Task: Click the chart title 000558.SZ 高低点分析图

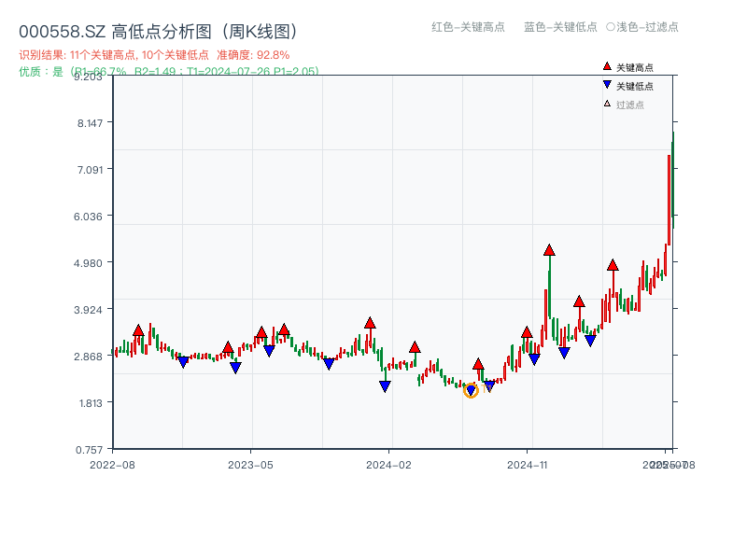Action: click(159, 32)
